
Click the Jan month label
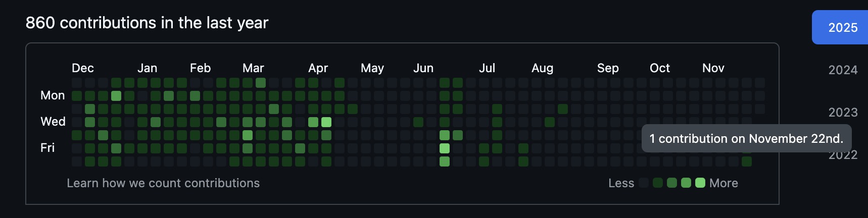(148, 68)
